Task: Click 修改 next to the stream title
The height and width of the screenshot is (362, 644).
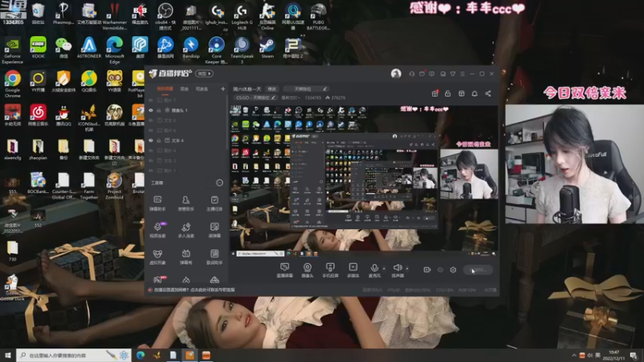Action: click(272, 88)
